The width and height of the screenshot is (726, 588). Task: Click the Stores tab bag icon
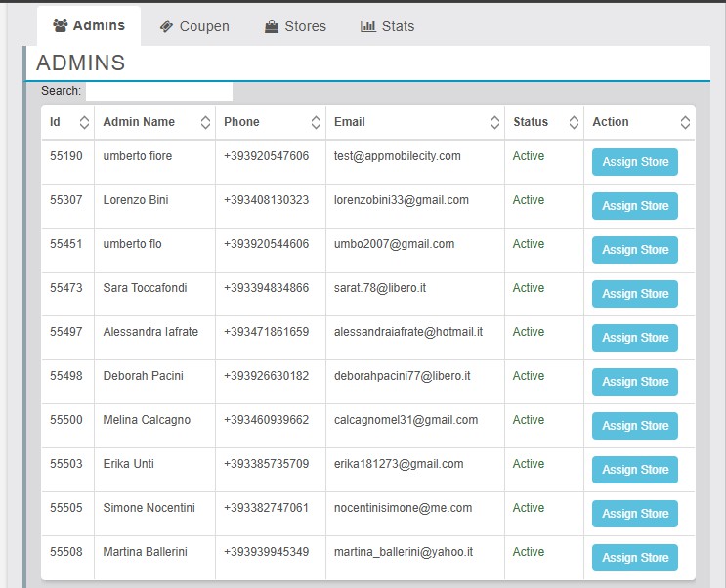[x=272, y=26]
